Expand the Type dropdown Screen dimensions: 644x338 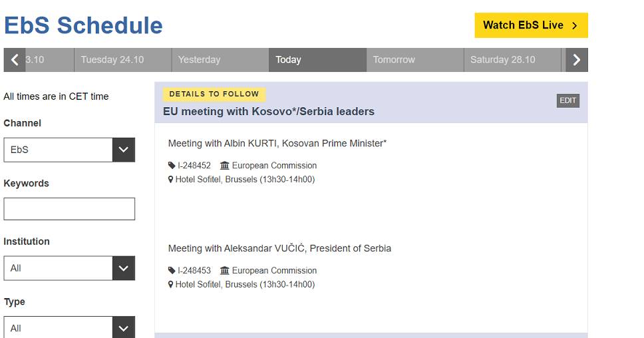tap(69, 327)
